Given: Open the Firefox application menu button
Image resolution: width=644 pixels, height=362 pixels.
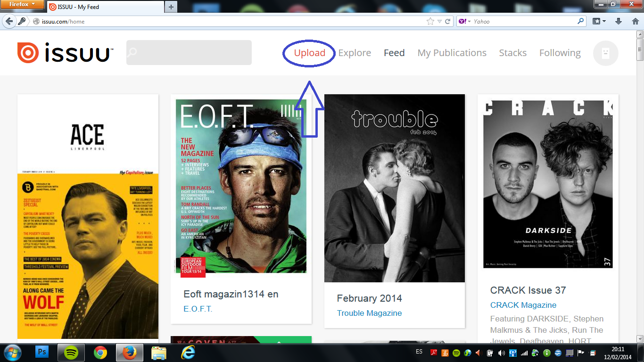Looking at the screenshot, I should pyautogui.click(x=23, y=5).
